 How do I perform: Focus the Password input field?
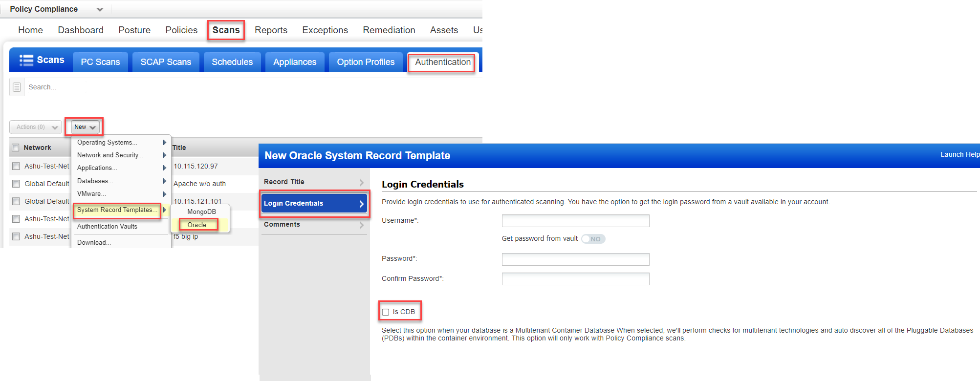575,259
